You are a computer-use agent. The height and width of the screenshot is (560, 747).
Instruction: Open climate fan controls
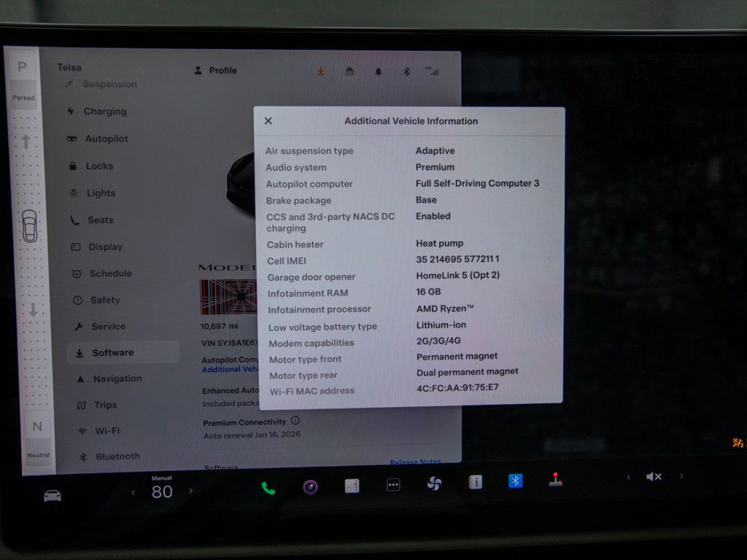click(x=434, y=483)
